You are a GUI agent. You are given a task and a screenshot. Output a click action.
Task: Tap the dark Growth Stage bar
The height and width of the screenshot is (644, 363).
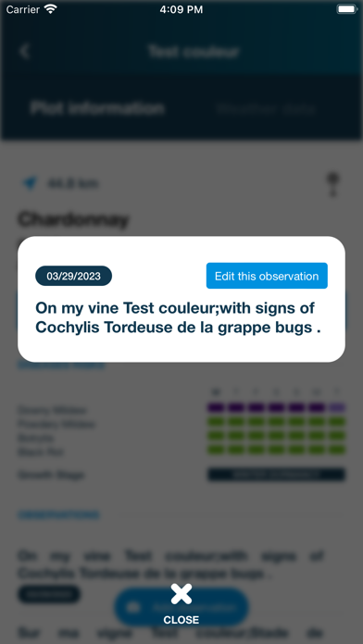[277, 475]
